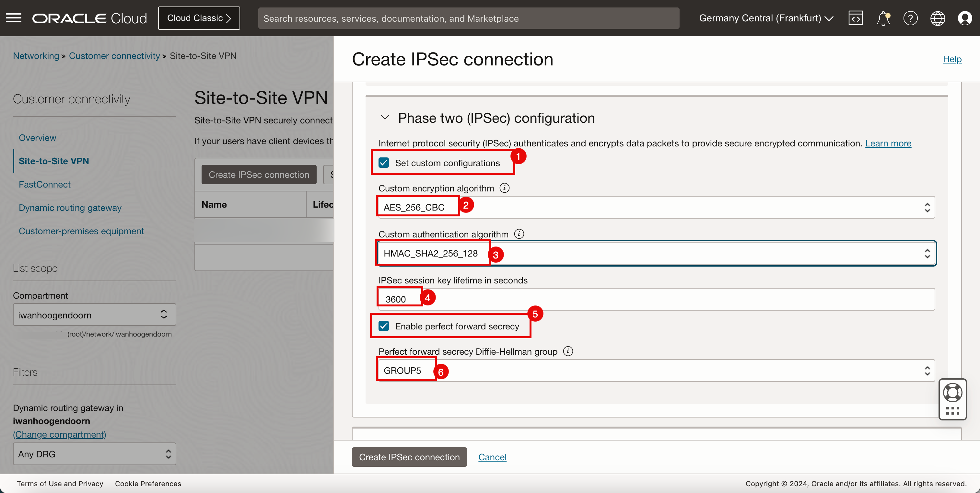This screenshot has width=980, height=493.
Task: Click info icon beside Diffie-Hellman group label
Action: (x=568, y=351)
